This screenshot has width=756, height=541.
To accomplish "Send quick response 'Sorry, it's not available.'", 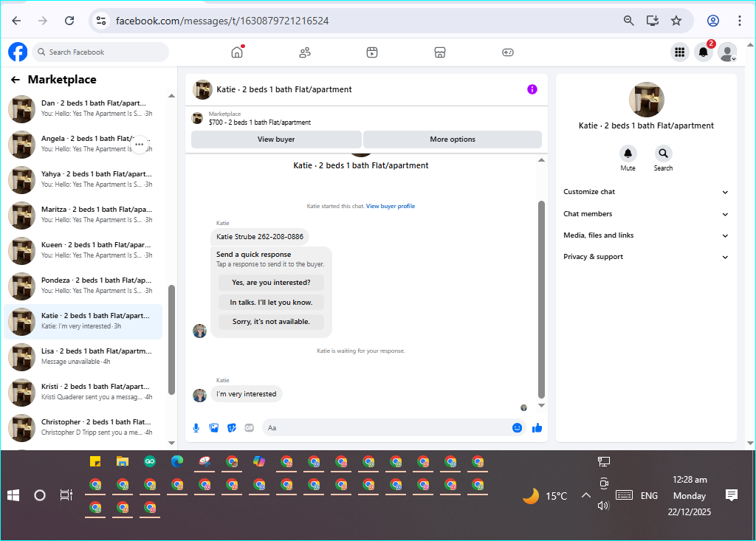I will point(271,322).
